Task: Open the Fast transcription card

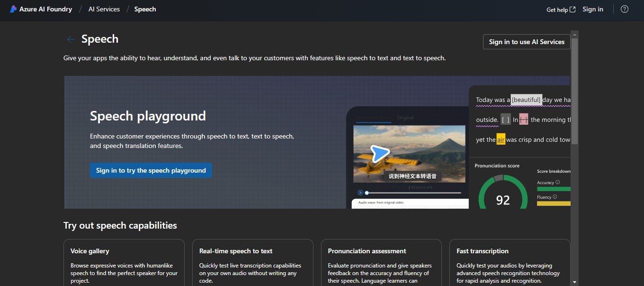Action: point(510,263)
